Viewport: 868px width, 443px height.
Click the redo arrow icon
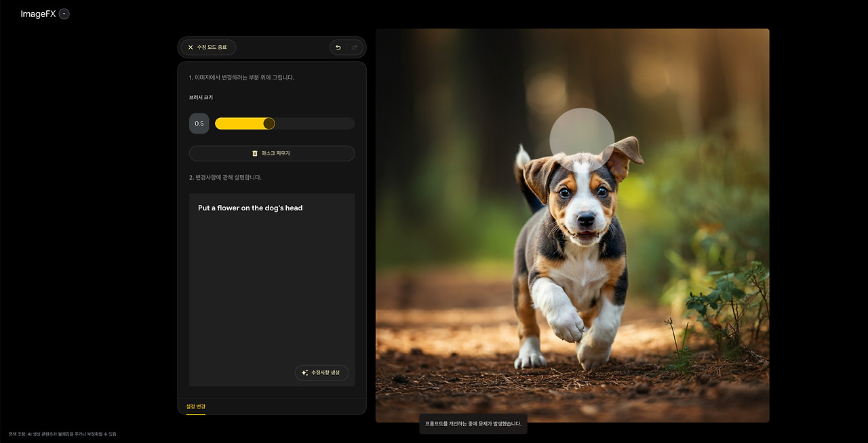tap(355, 47)
